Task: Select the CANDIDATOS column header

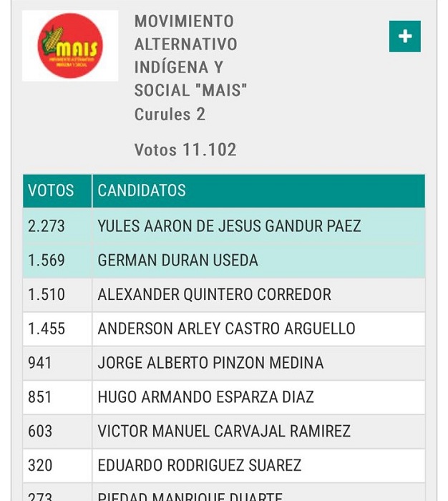Action: pos(258,191)
